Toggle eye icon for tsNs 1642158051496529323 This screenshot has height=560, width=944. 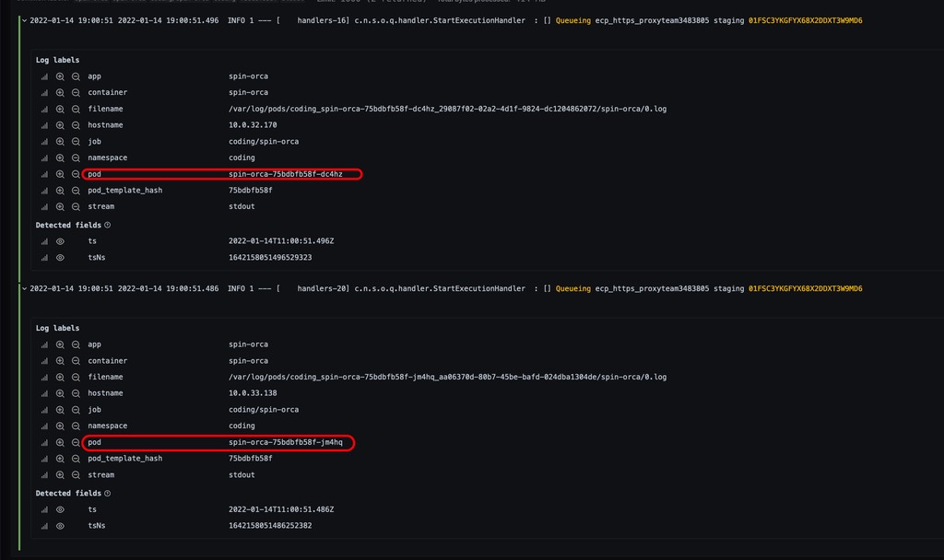(x=60, y=258)
